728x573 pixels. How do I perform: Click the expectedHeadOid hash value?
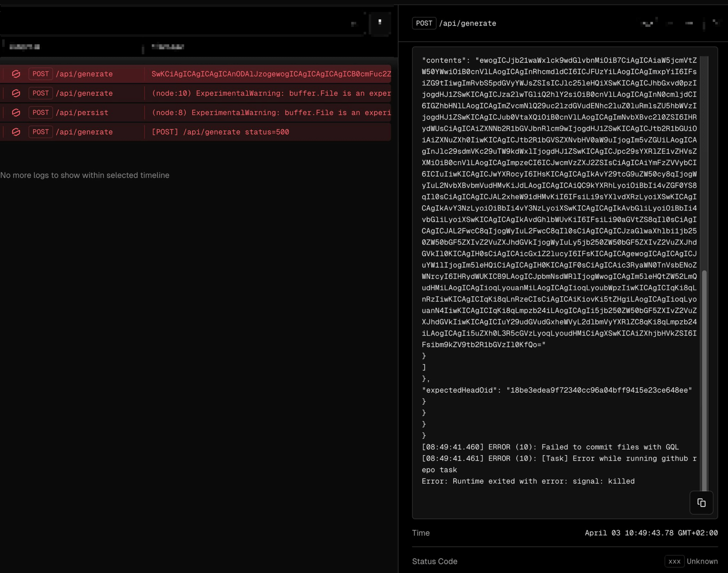[599, 390]
